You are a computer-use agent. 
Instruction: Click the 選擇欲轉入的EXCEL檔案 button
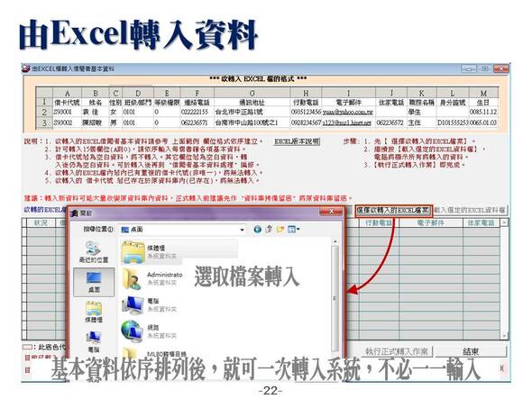click(393, 210)
